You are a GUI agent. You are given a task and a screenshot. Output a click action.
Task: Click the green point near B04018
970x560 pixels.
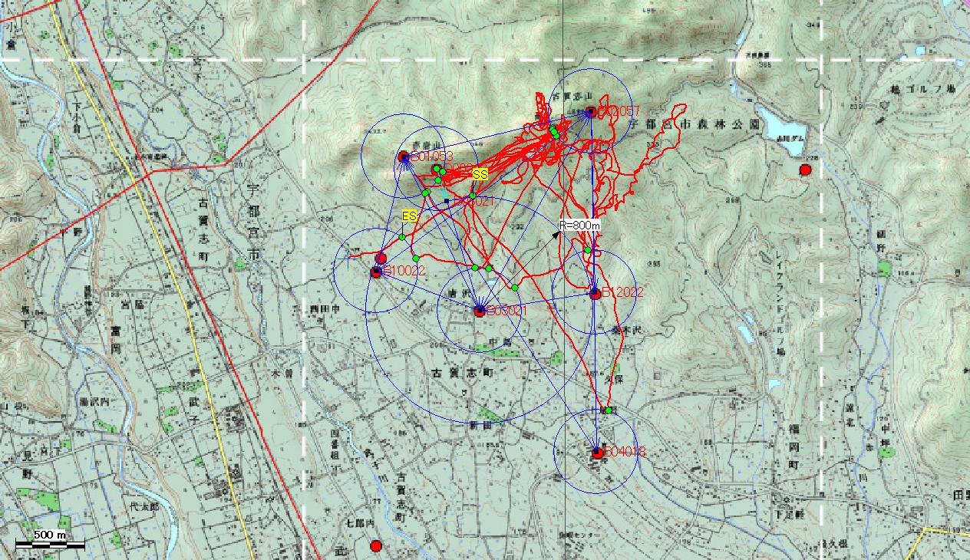pyautogui.click(x=608, y=410)
